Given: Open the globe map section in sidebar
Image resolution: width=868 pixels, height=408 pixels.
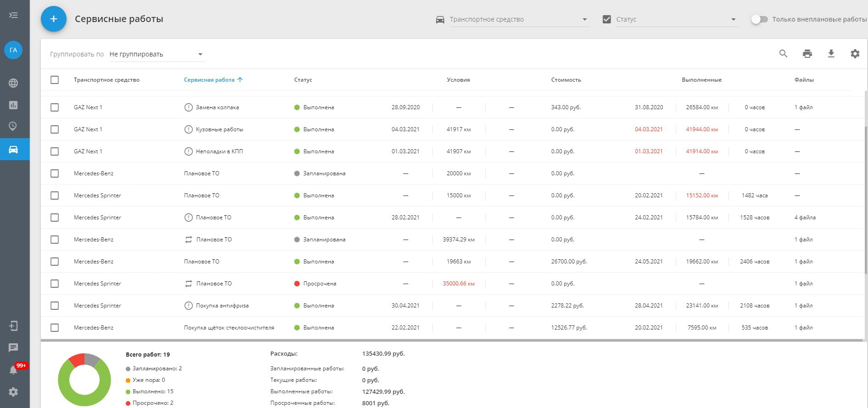Looking at the screenshot, I should [13, 83].
